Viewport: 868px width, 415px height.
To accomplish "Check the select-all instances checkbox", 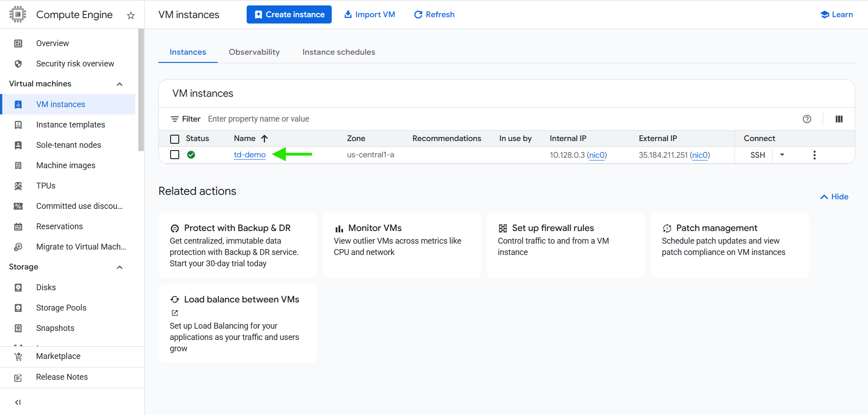I will click(175, 139).
